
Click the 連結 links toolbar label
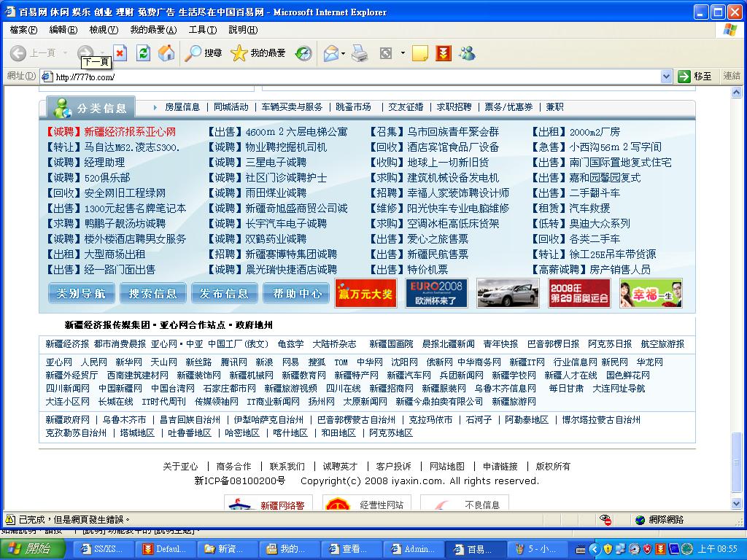732,76
